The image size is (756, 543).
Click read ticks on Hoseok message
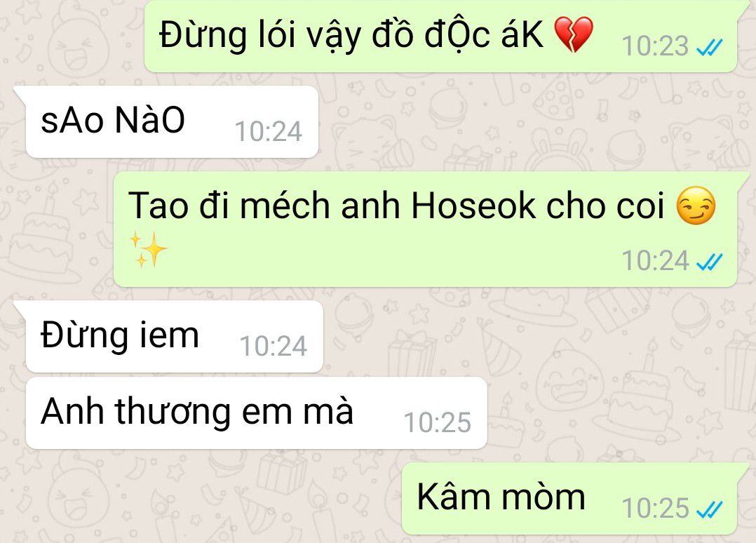tap(710, 262)
